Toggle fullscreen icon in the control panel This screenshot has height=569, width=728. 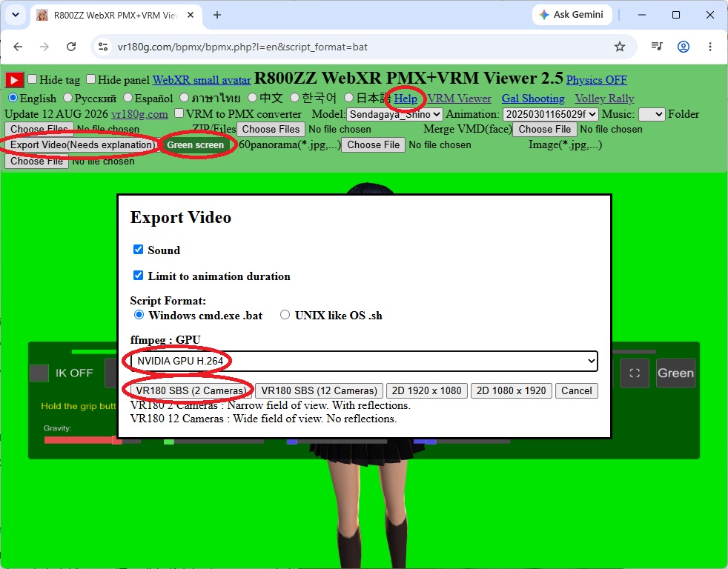tap(635, 373)
